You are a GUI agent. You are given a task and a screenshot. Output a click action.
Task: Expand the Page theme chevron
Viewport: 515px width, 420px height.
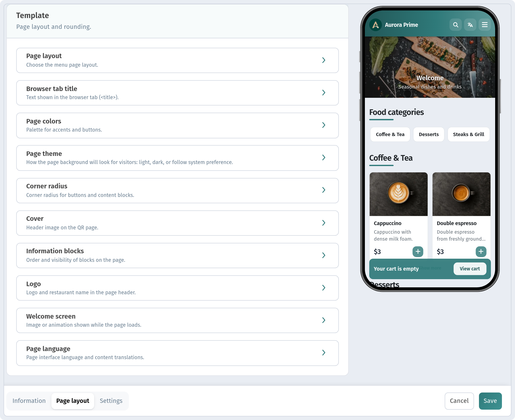[x=324, y=157]
